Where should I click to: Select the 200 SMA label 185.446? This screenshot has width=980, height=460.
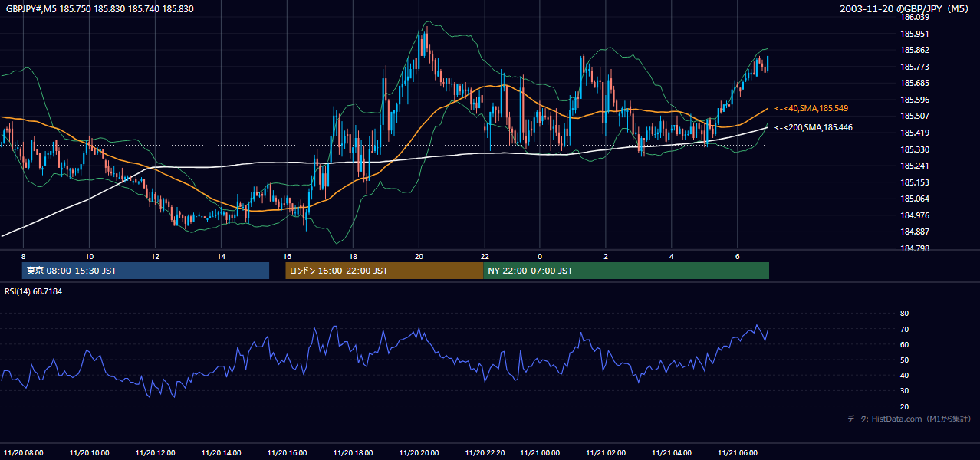click(x=814, y=127)
